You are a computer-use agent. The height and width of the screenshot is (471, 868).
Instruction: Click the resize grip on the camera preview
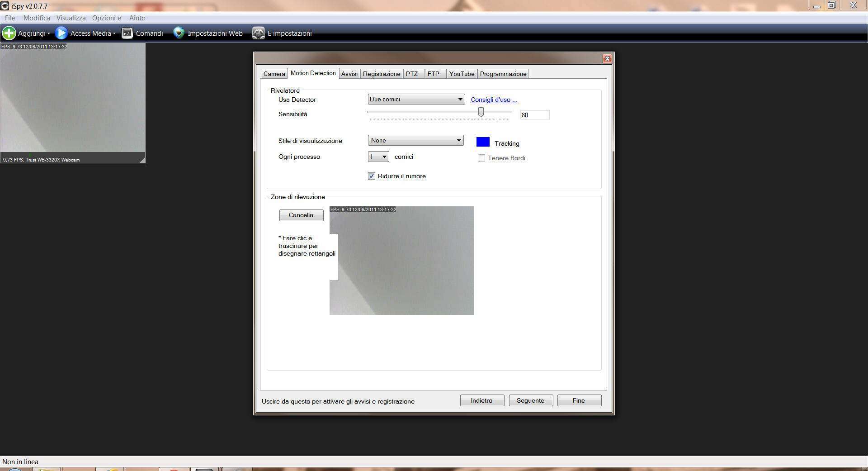point(142,159)
